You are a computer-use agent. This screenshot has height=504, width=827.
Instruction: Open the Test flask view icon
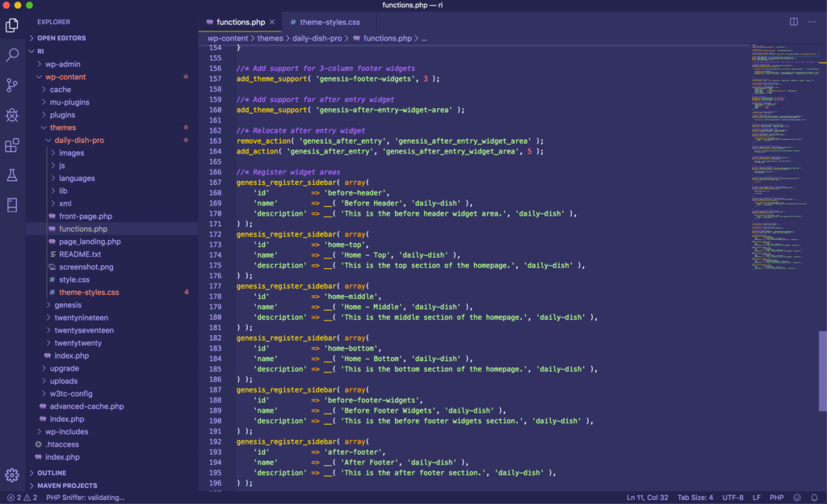pyautogui.click(x=11, y=175)
